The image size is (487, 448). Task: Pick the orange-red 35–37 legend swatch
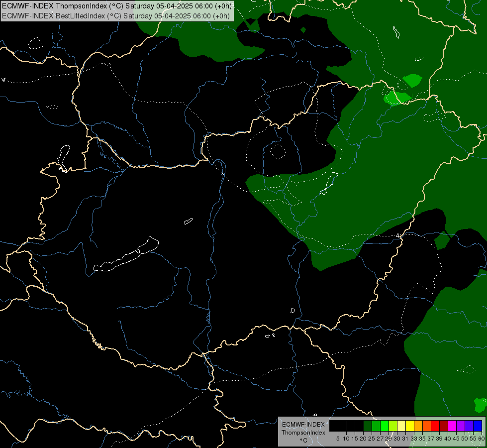427,426
